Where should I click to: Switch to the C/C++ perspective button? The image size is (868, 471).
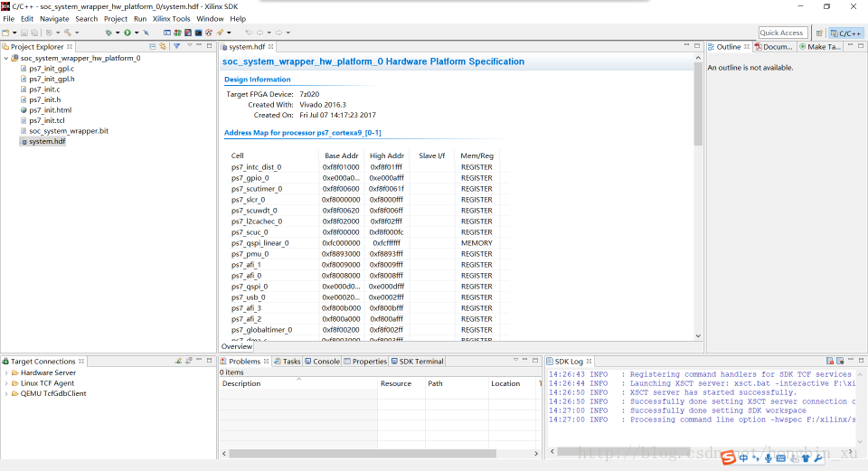point(846,33)
